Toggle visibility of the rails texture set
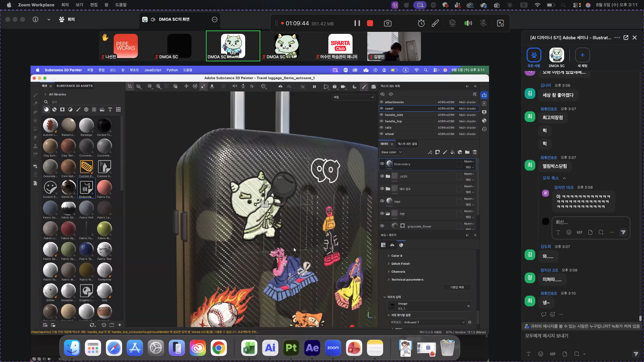 [381, 127]
